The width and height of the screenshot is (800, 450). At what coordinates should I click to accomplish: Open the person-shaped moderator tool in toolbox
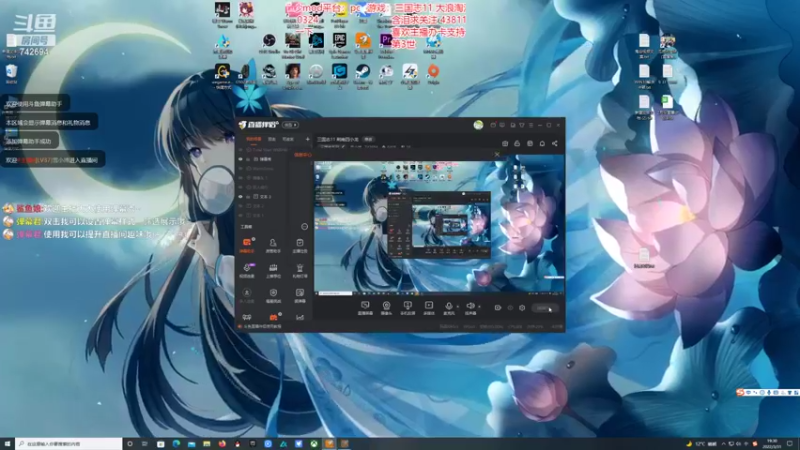(273, 245)
